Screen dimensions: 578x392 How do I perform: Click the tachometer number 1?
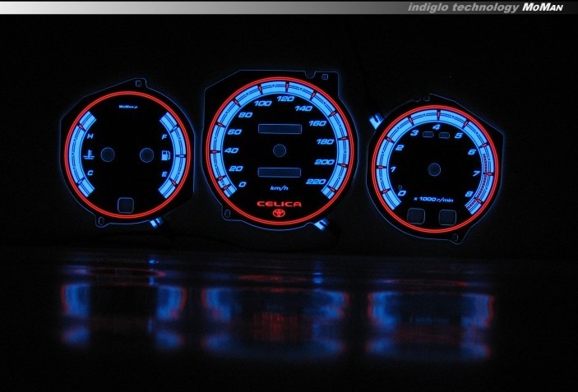[x=393, y=169]
